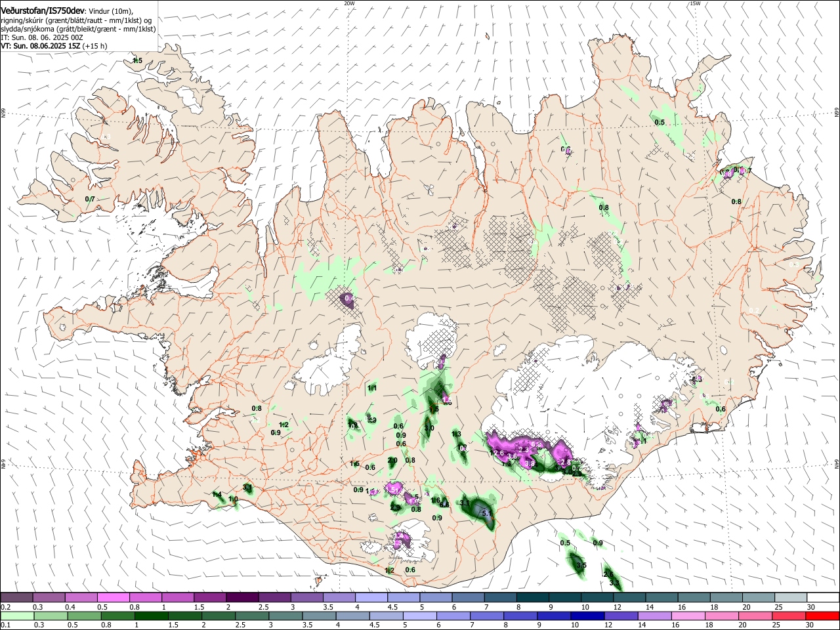Pick the slate blue snow swatch labelled 6
Image resolution: width=840 pixels, height=630 pixels.
[469, 597]
